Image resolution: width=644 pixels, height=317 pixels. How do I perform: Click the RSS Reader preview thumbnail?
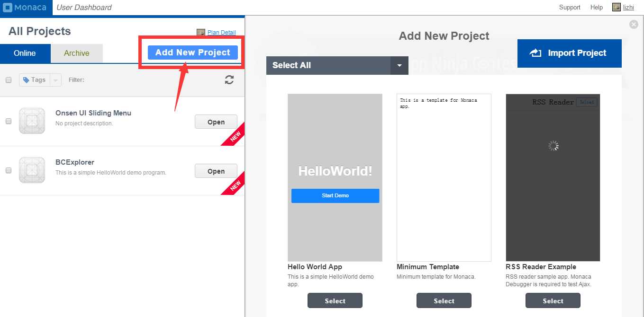(553, 177)
